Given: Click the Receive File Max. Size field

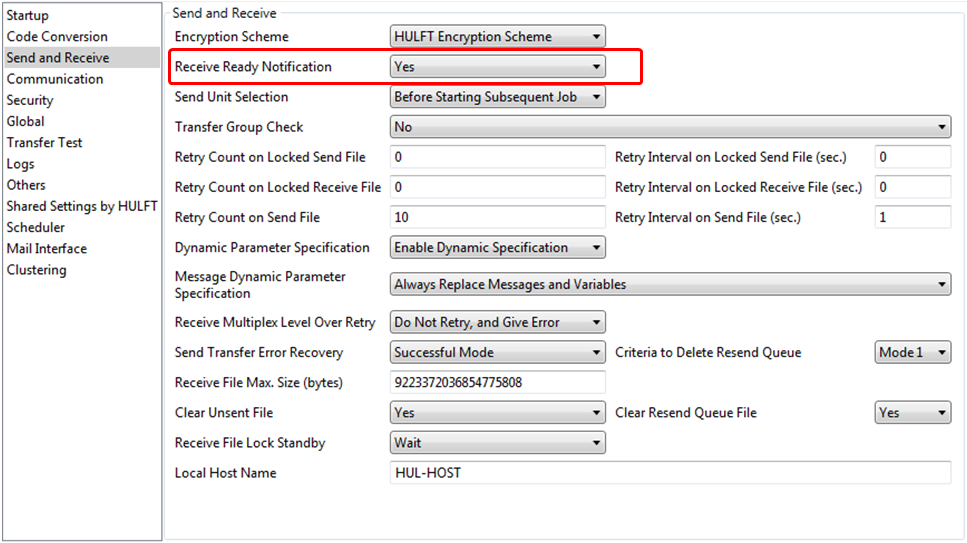Looking at the screenshot, I should click(x=497, y=382).
